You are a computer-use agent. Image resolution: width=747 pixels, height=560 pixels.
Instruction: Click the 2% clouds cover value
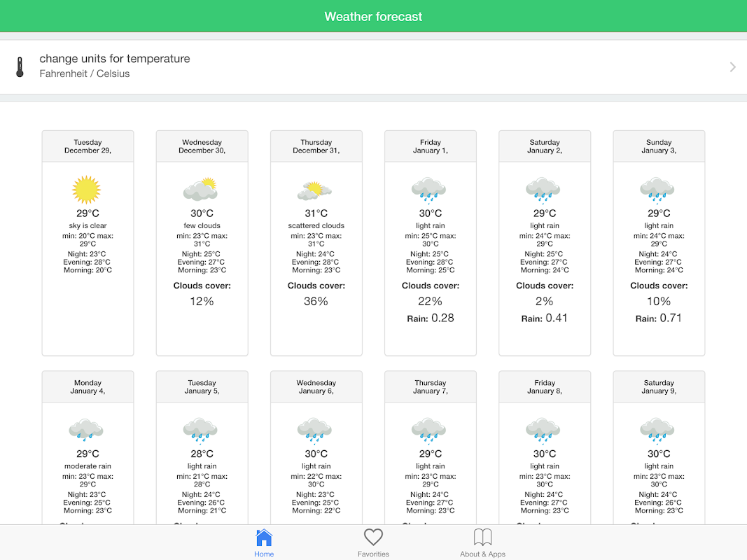tap(545, 302)
